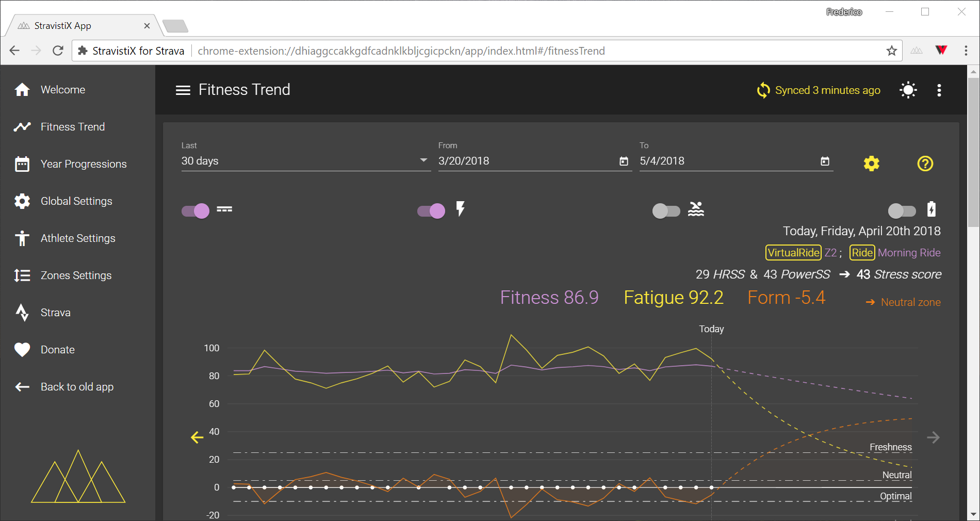Open the hamburger menu beside Fitness Trend
The image size is (980, 521).
pos(183,90)
